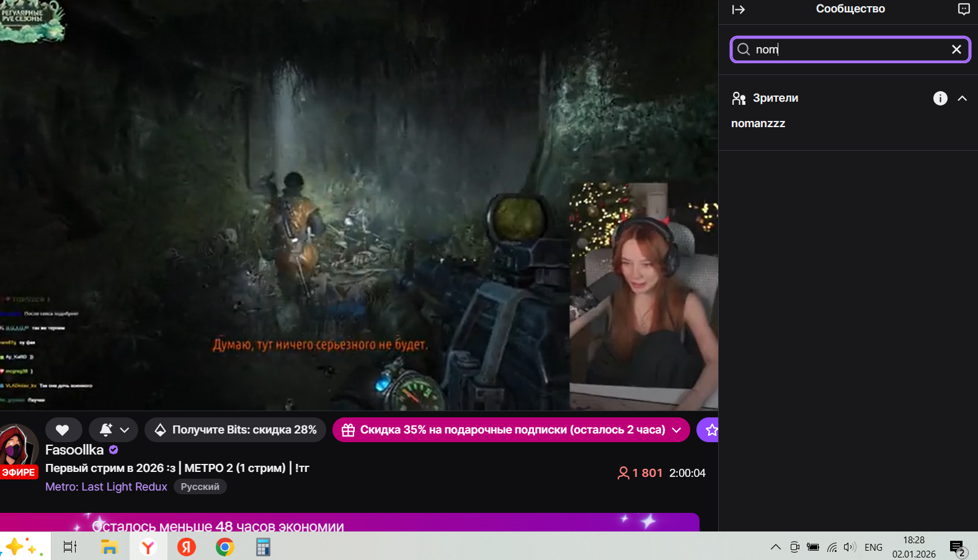Click the Сообщество panel heading
The height and width of the screenshot is (560, 978).
tap(850, 9)
